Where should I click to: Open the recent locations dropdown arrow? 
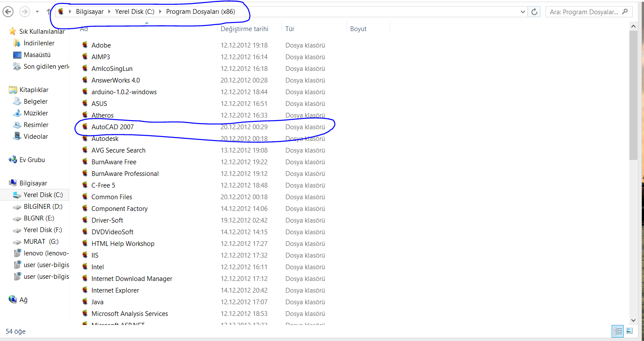pos(37,12)
